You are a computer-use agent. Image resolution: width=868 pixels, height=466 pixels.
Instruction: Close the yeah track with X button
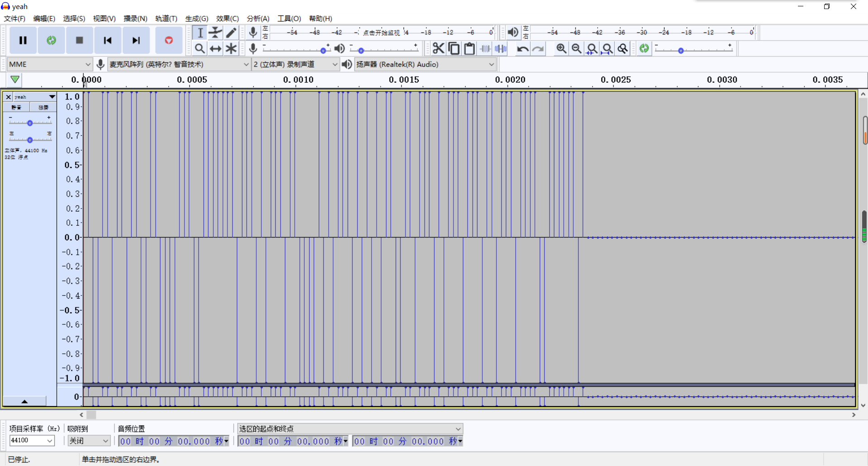coord(8,97)
